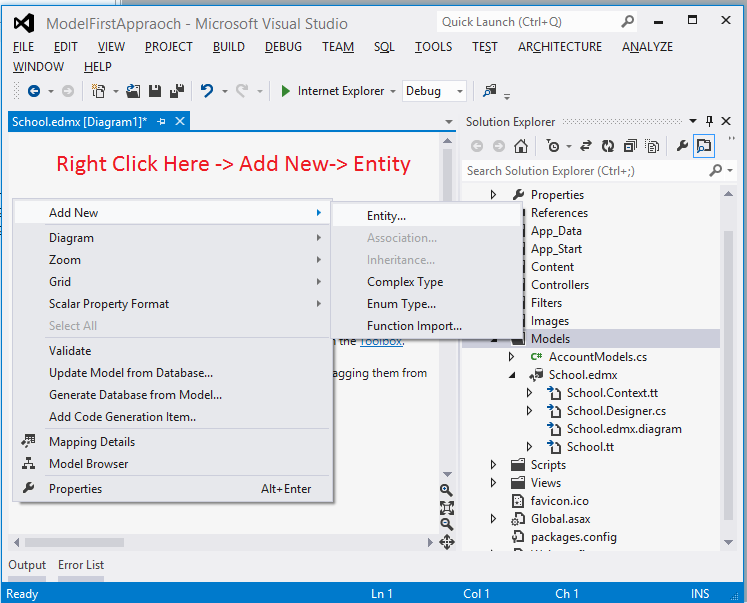This screenshot has height=603, width=747.
Task: Click the Search Solution Explorer field
Action: coord(585,171)
